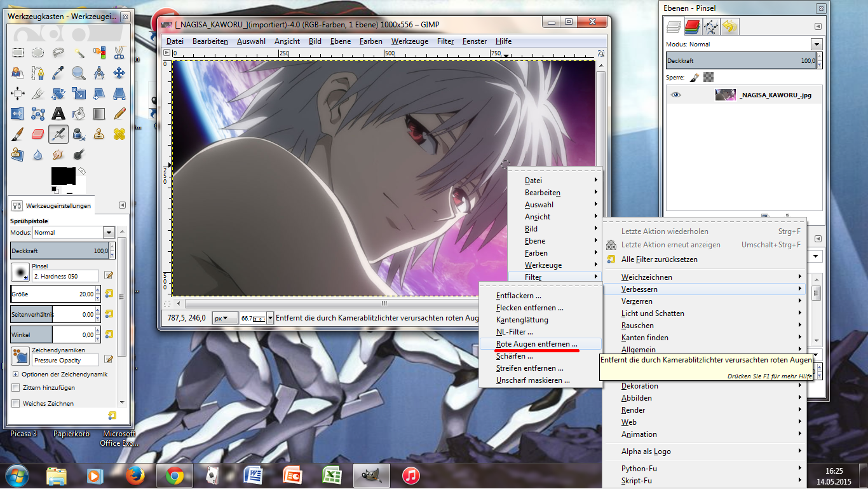Select the Scissors Select tool
This screenshot has height=489, width=868.
point(119,53)
